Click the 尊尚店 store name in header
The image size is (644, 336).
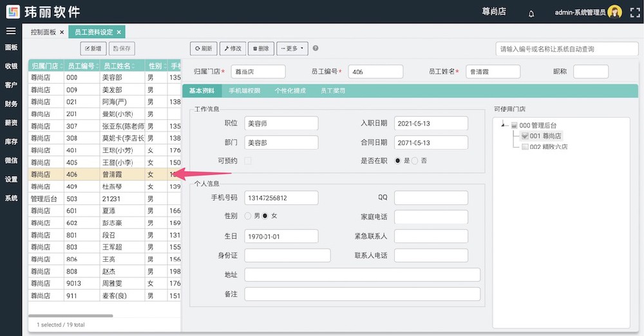point(494,12)
